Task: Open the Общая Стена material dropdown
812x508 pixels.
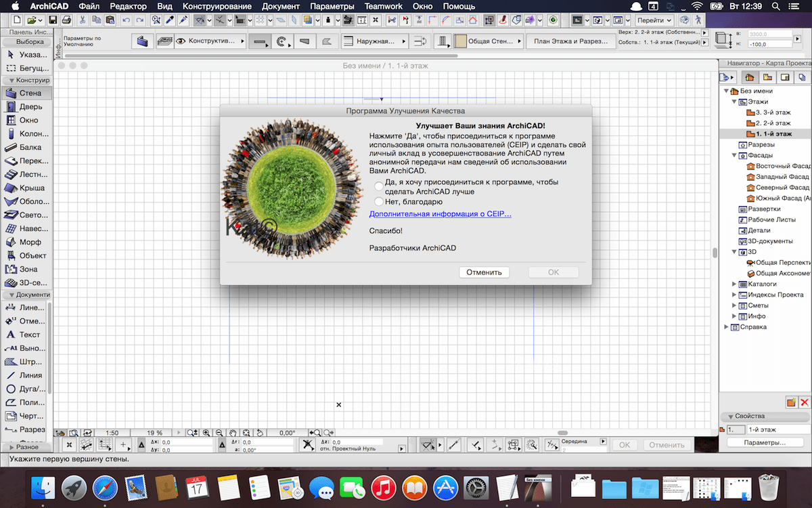Action: coord(488,41)
